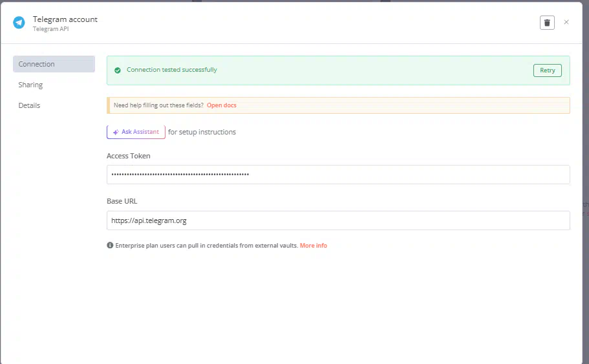Open docs link for field help
This screenshot has height=364, width=589.
click(x=222, y=105)
